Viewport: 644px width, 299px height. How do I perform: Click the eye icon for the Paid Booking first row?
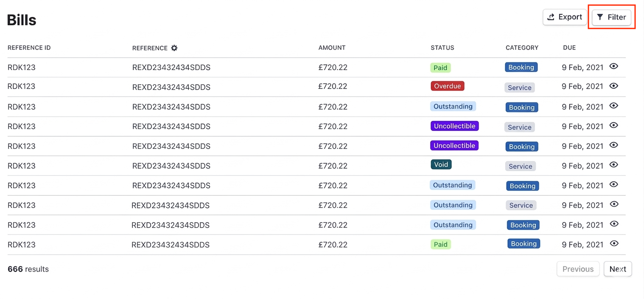point(613,66)
